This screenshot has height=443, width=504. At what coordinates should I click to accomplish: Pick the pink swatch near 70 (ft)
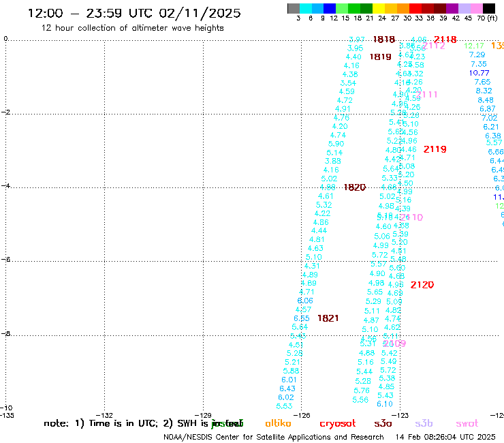pyautogui.click(x=477, y=8)
